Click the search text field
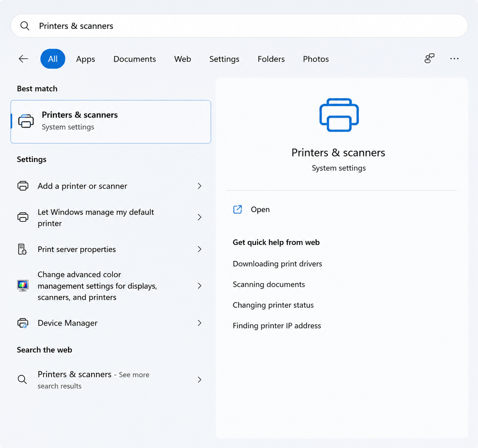 pos(239,26)
